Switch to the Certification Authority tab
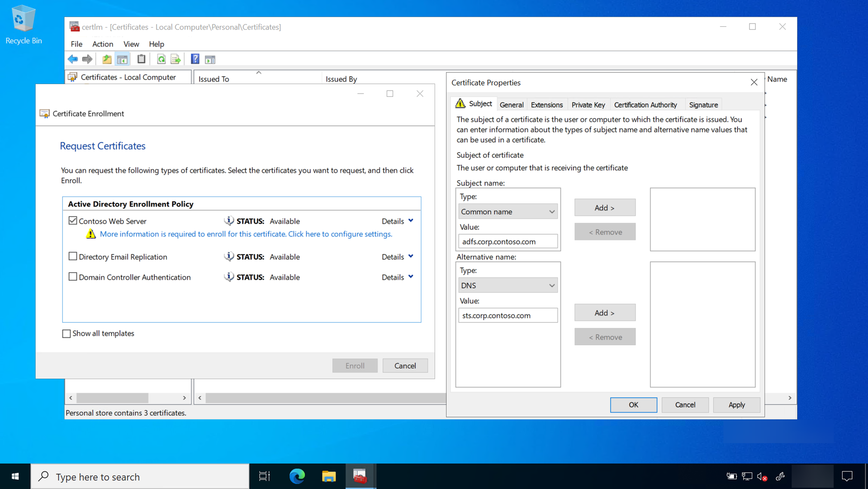Viewport: 868px width, 489px height. 645,105
